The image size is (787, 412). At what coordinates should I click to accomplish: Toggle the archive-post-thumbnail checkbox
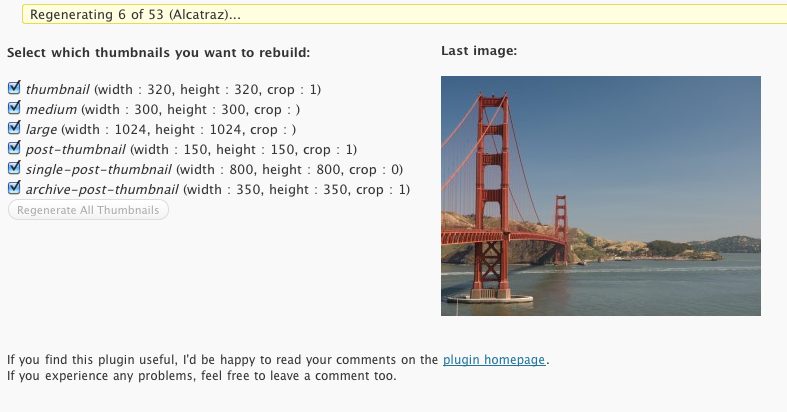pos(14,188)
